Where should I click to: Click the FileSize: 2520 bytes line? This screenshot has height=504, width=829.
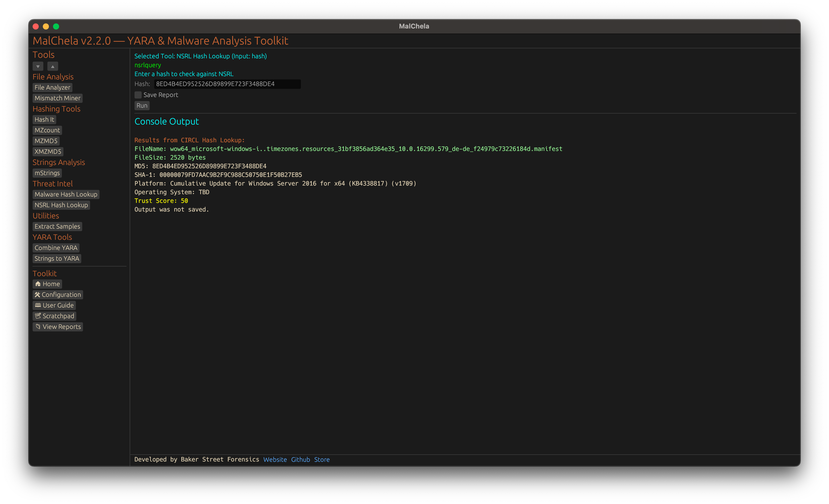(x=170, y=157)
